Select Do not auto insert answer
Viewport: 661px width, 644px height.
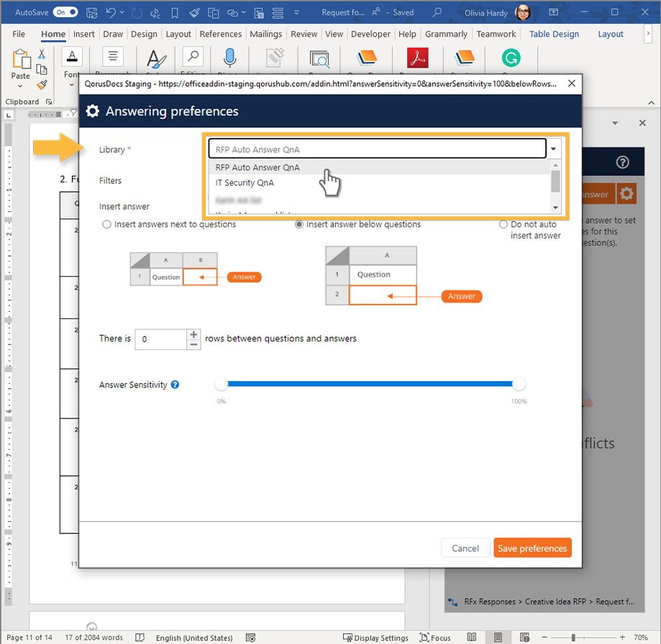click(x=503, y=224)
